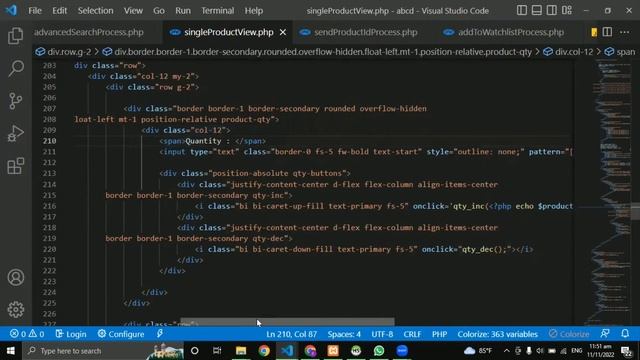Open the Terminal menu
This screenshot has width=640, height=360.
(x=218, y=11)
